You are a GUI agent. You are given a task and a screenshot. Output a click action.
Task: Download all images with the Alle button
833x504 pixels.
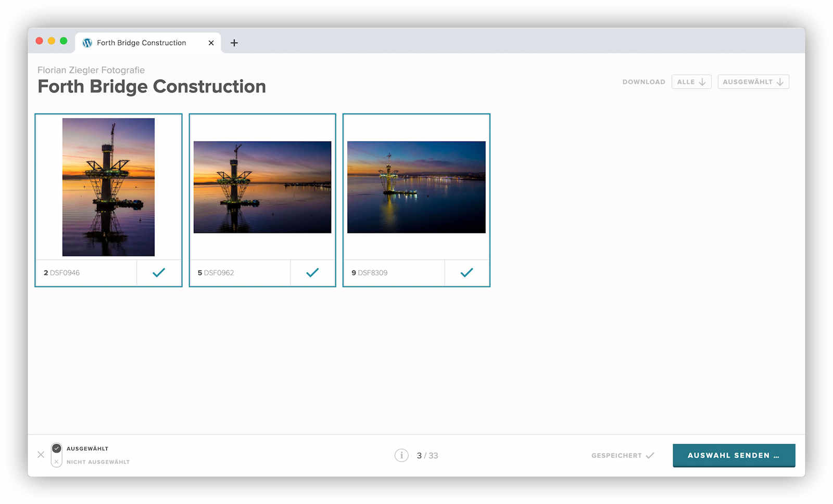coord(691,82)
